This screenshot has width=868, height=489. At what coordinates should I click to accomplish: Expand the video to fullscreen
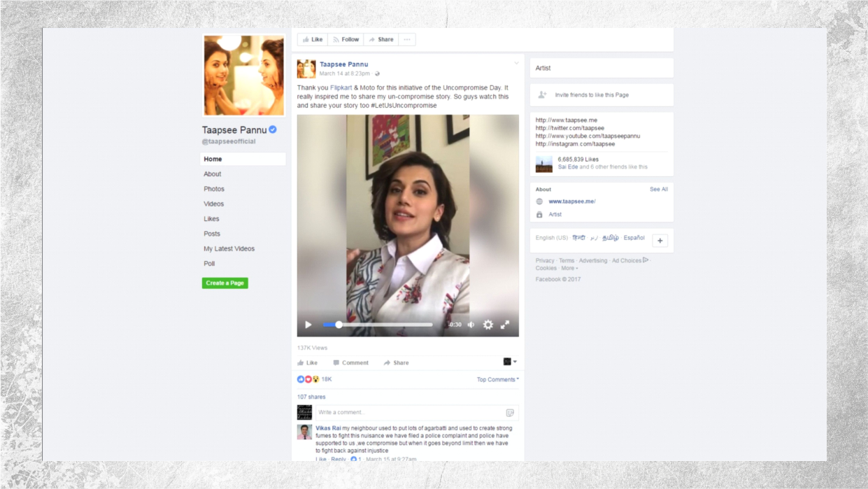pyautogui.click(x=505, y=325)
